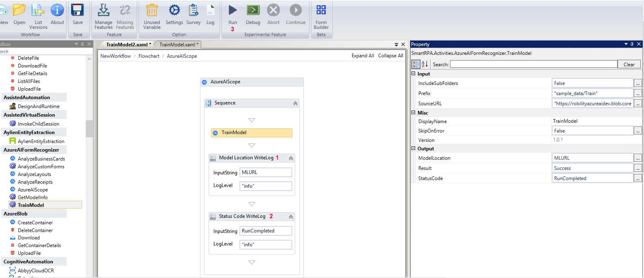Open Manage Features
Viewport: 644px width, 278px height.
[103, 10]
